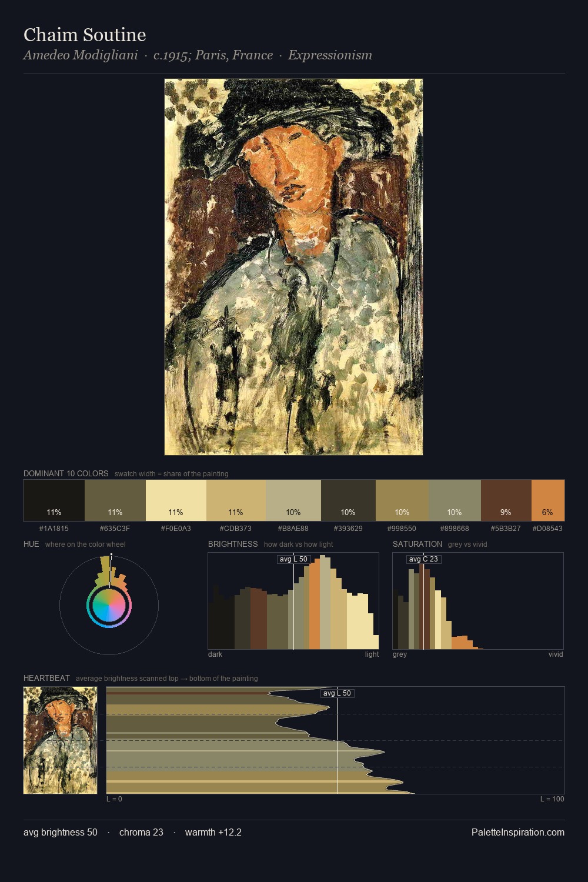This screenshot has height=882, width=588.
Task: Pick the #998550 ochre swatch
Action: pos(402,500)
